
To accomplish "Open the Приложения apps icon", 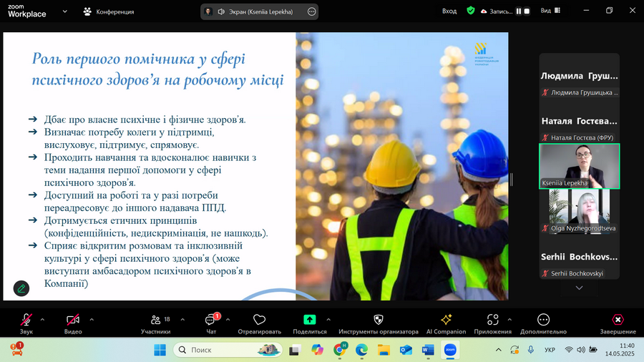I will pos(492,320).
